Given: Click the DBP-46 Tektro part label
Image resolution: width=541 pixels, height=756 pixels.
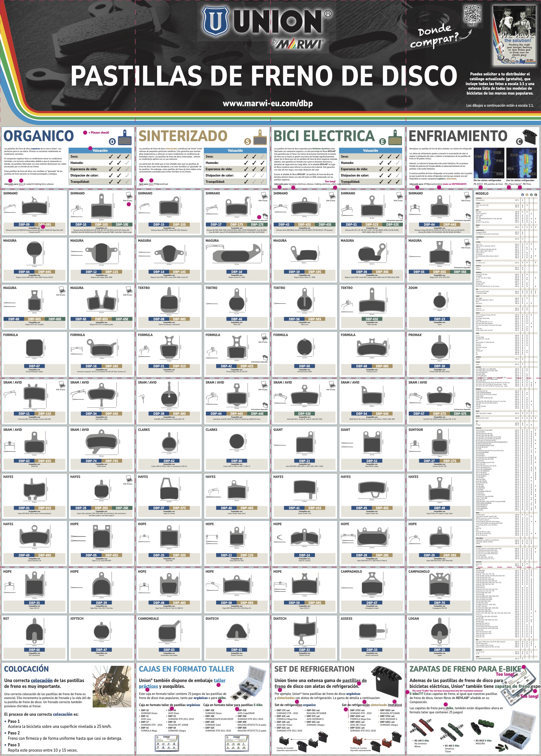Looking at the screenshot, I should point(236,319).
